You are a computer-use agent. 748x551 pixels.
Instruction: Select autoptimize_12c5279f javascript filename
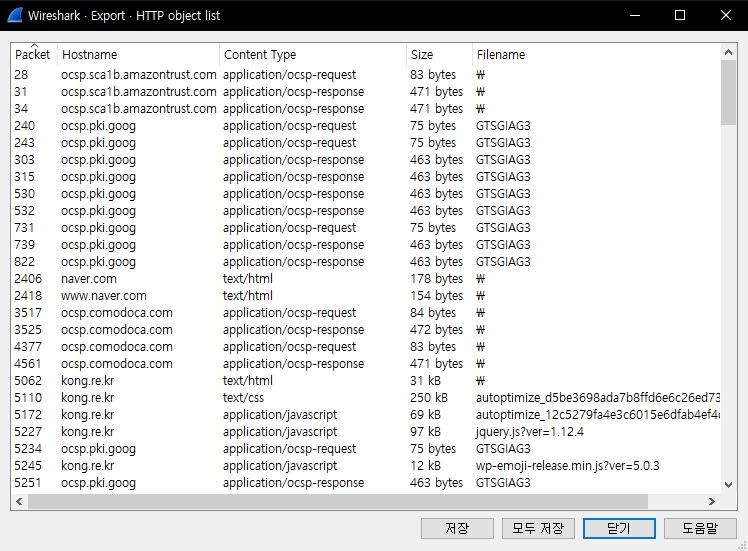(598, 415)
